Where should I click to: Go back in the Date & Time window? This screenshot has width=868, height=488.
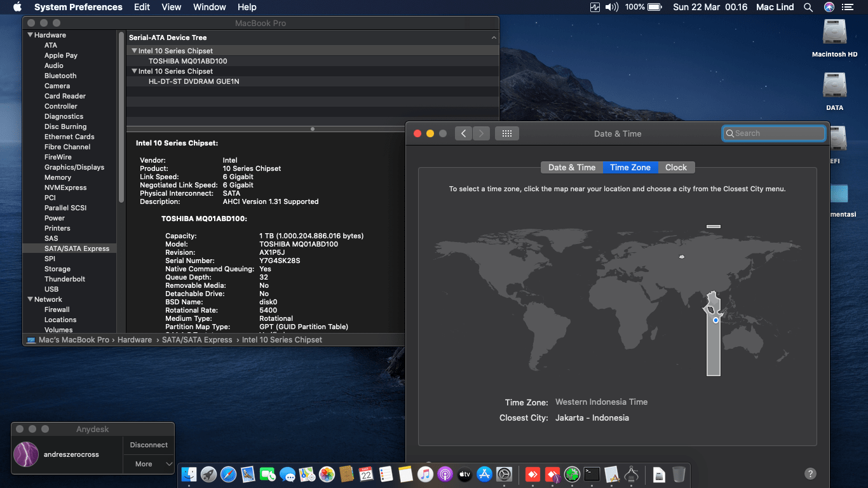463,133
